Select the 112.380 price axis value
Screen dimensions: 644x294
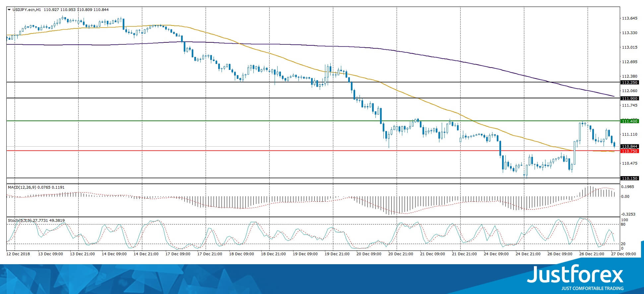click(x=630, y=76)
